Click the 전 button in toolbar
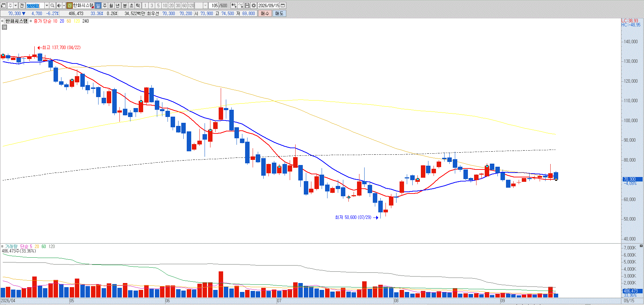644x305 pixels. point(22,5)
